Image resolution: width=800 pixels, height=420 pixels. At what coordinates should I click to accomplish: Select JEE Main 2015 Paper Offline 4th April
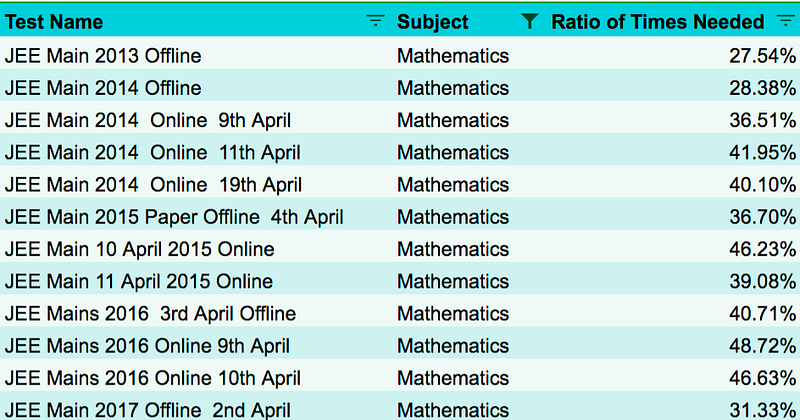(x=196, y=217)
